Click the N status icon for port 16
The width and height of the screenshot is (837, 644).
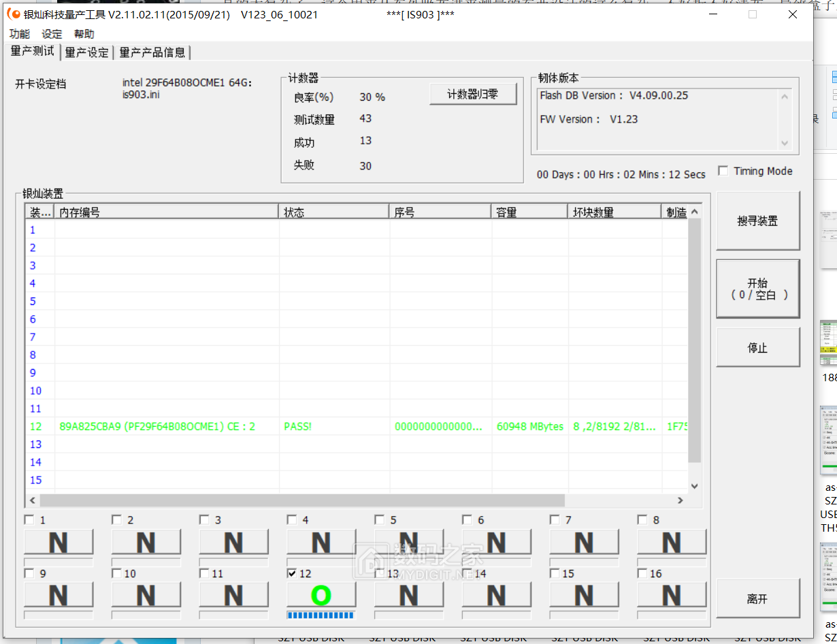coord(671,596)
